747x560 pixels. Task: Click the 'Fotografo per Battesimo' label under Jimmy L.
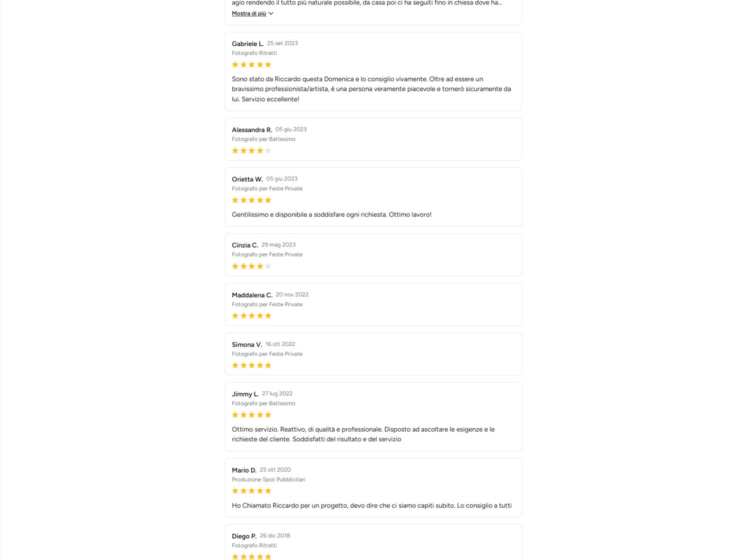[263, 403]
